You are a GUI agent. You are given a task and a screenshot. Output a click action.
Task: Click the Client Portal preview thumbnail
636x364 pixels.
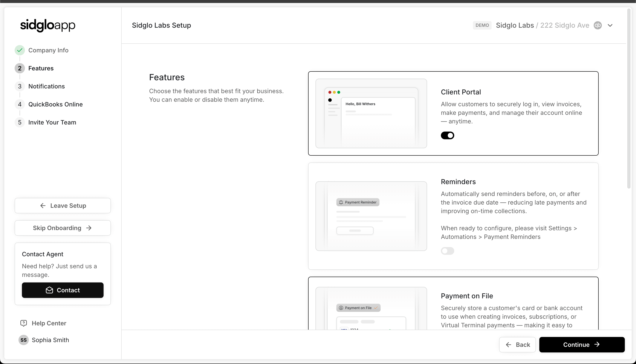tap(371, 114)
